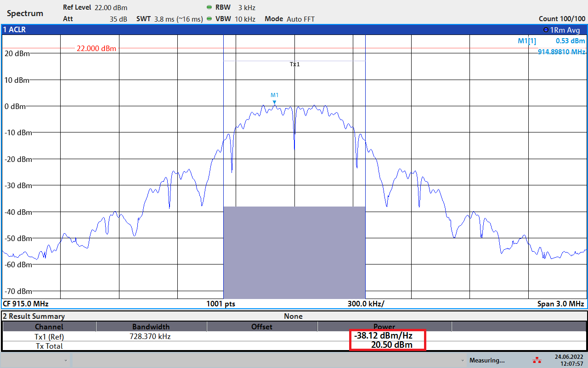588x368 pixels.
Task: Click the 914.89810 MHz marker frequency
Action: click(561, 52)
